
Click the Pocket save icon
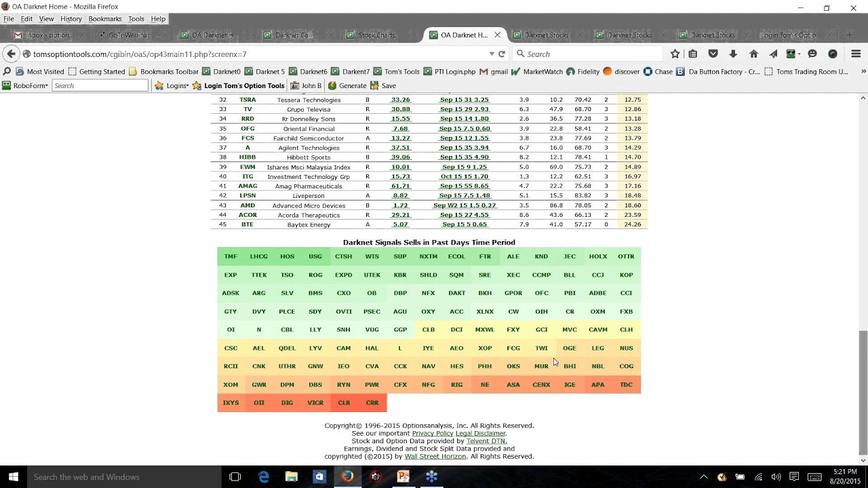pos(713,54)
